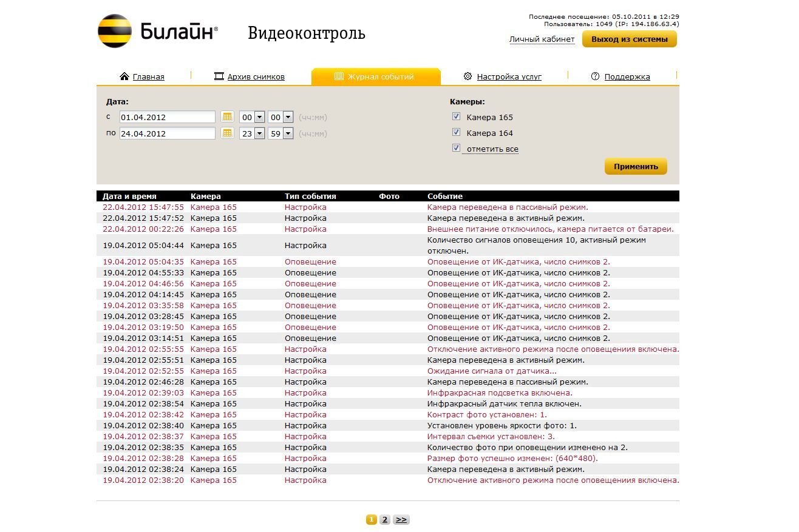
Task: Open the Архив снимков tab
Action: [256, 76]
